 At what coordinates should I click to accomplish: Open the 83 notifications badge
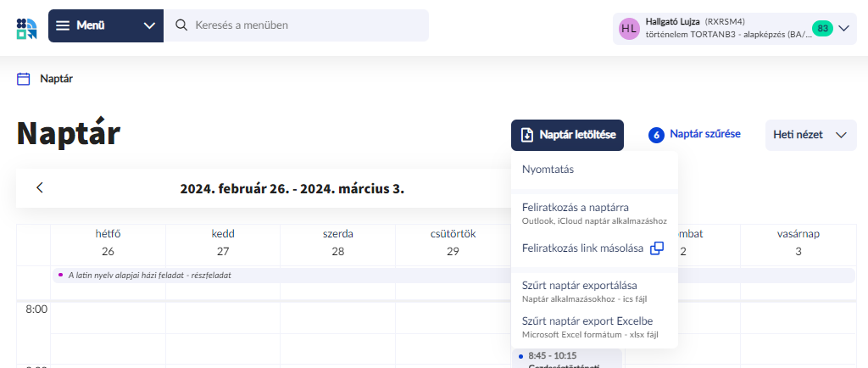tap(821, 28)
